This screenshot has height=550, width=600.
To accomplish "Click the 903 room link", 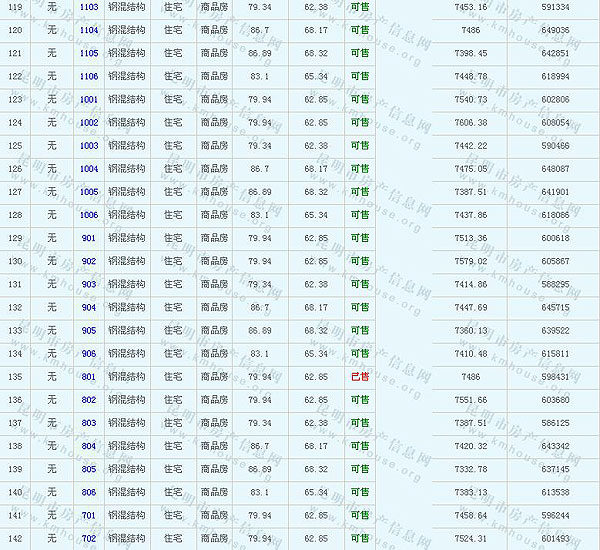I will tap(89, 284).
